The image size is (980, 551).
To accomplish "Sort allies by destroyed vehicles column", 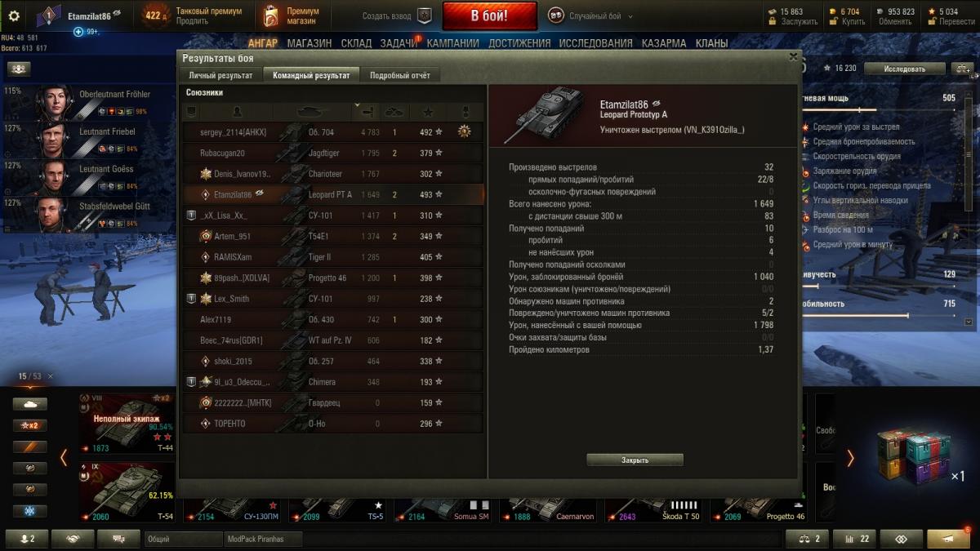I will [x=394, y=110].
